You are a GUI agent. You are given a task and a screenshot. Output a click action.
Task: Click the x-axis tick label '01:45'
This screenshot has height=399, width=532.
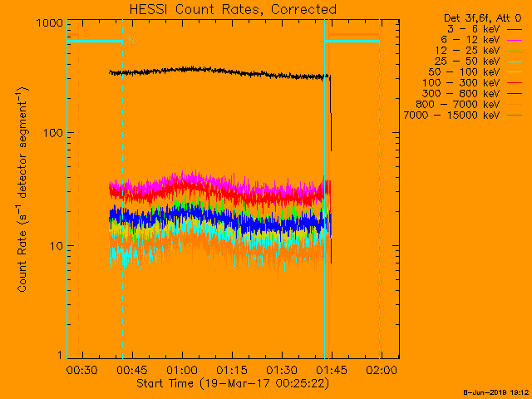[x=332, y=370]
